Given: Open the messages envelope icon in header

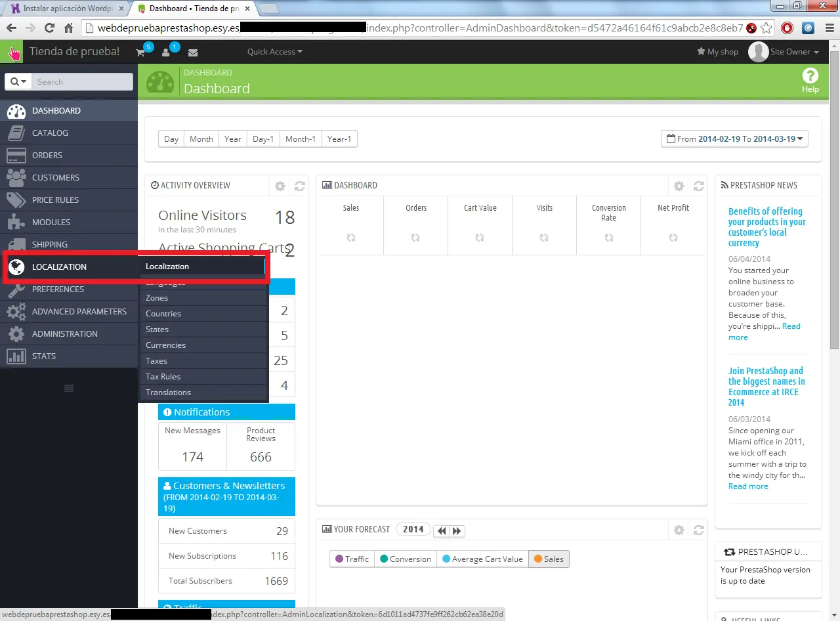Looking at the screenshot, I should (x=193, y=53).
